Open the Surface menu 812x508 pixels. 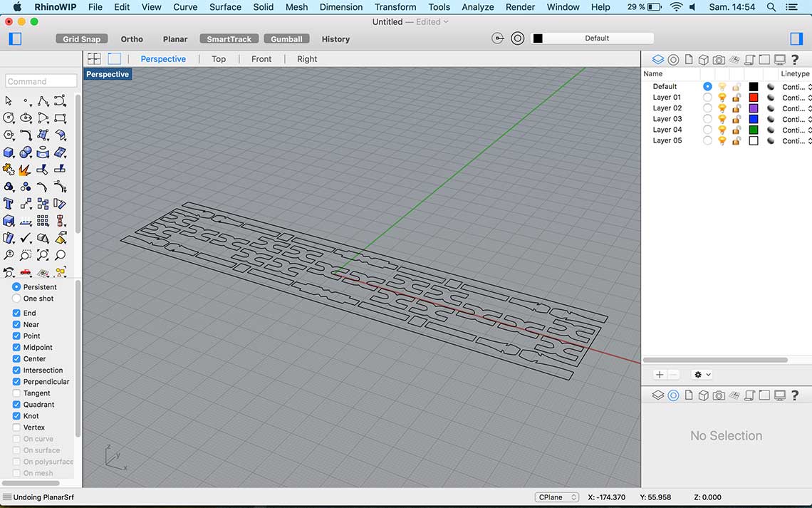click(x=225, y=7)
